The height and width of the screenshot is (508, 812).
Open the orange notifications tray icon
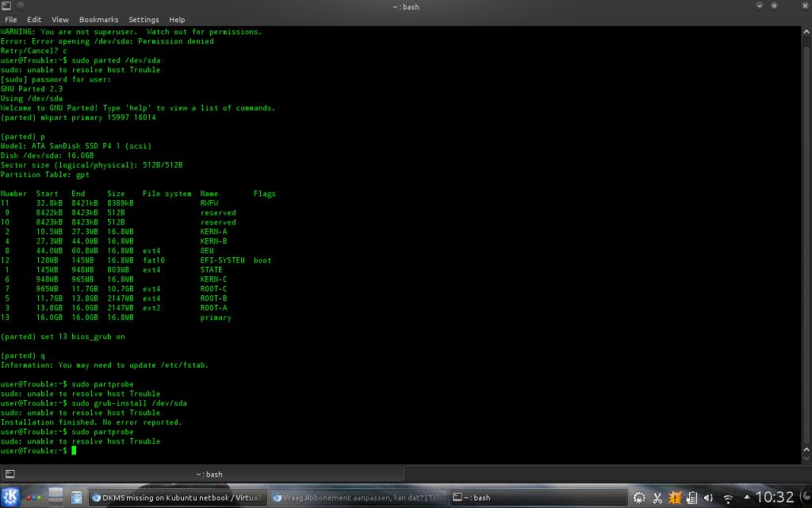pos(675,498)
